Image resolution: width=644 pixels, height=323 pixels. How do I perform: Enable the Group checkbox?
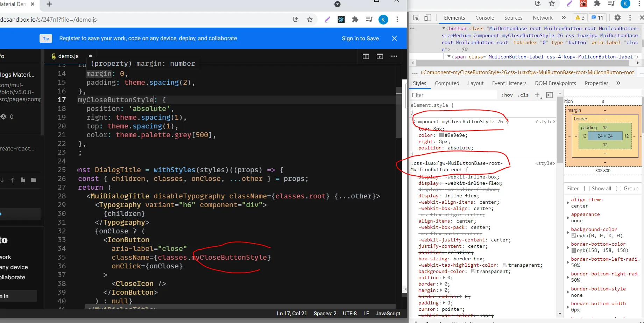tap(618, 189)
